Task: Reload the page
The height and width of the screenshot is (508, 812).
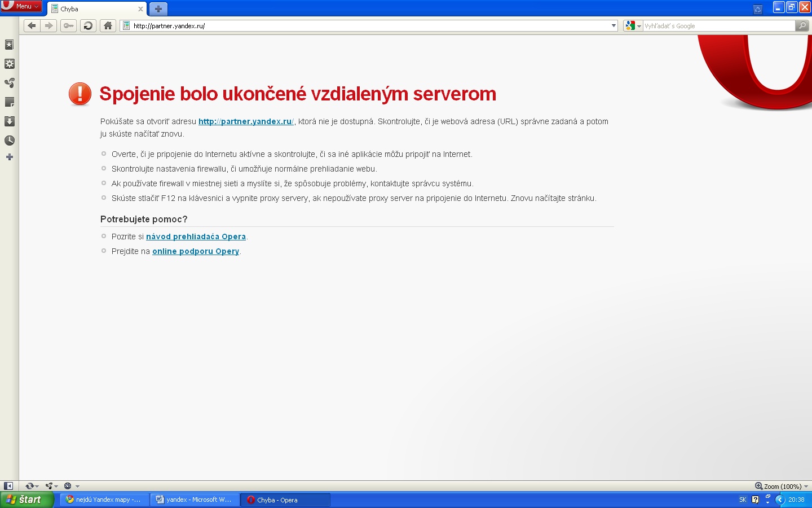Action: tap(88, 25)
